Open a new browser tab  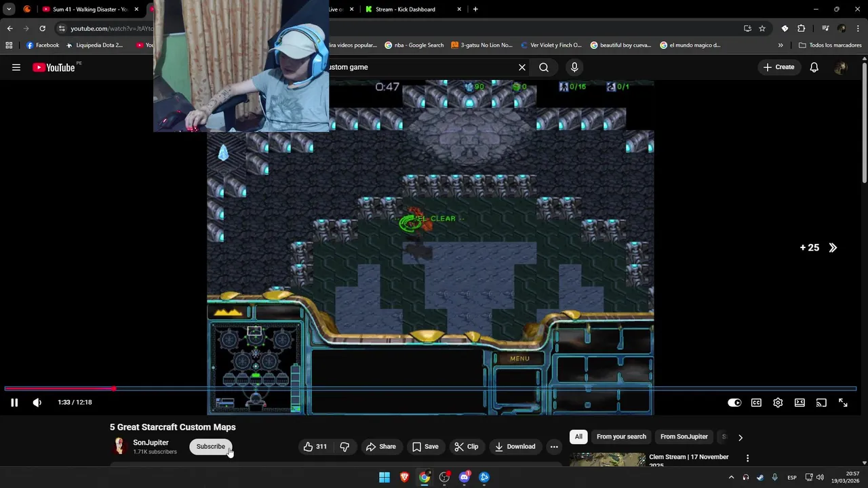pos(475,9)
